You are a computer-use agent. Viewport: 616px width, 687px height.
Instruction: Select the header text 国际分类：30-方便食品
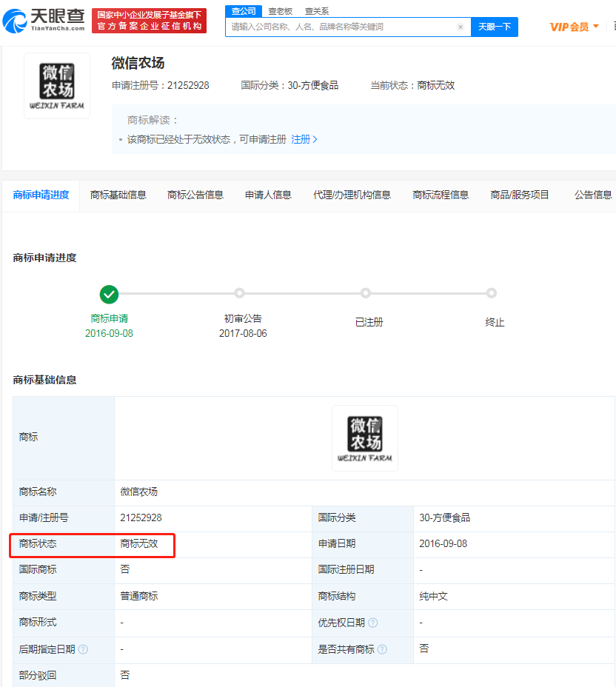coord(289,85)
